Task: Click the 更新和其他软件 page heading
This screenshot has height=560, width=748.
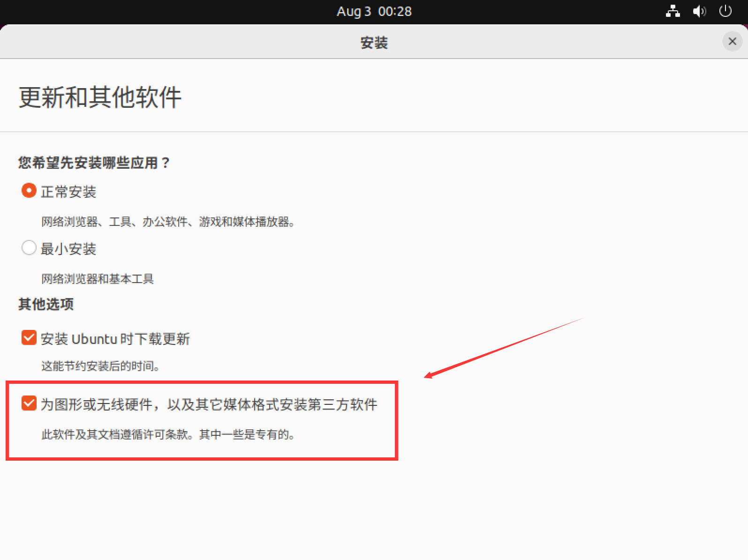Action: (100, 97)
